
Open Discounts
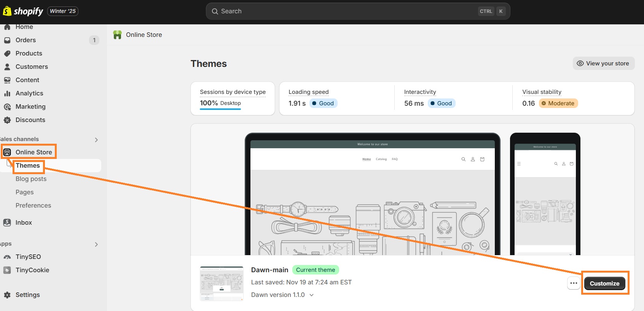coord(30,120)
